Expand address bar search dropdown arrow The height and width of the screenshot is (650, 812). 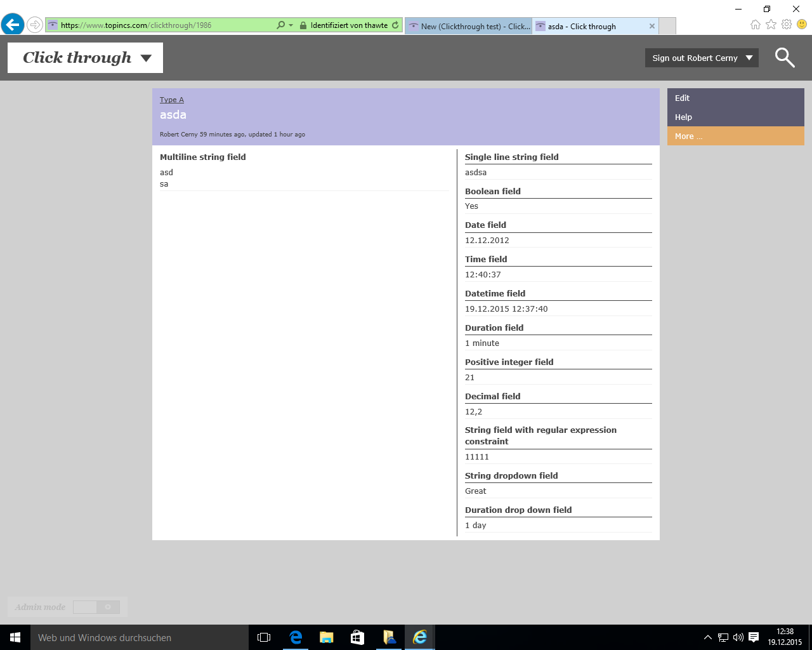click(x=291, y=25)
